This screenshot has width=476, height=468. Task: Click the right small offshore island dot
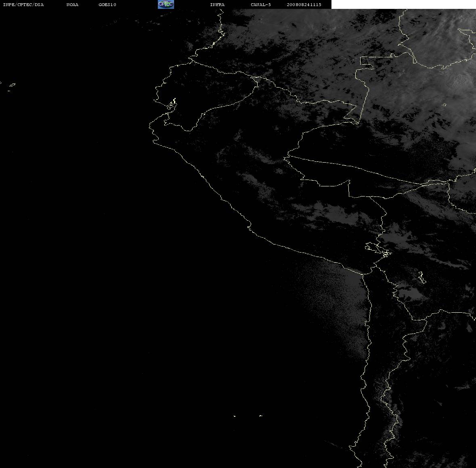260,416
